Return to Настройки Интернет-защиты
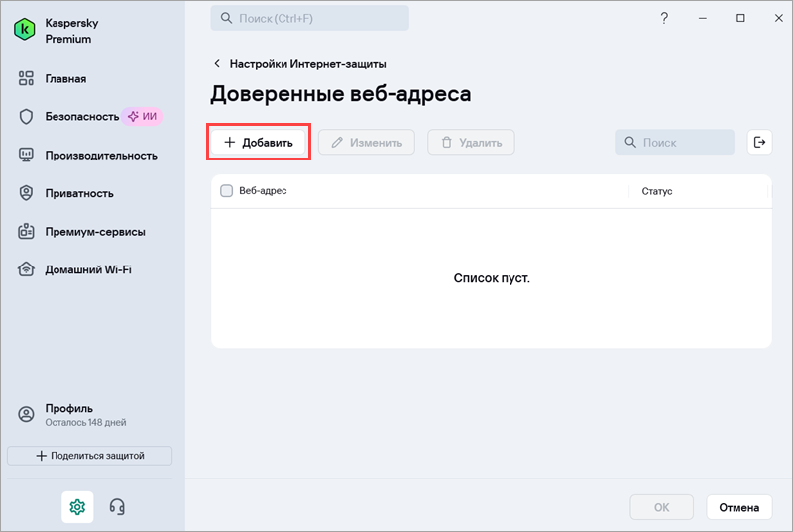The width and height of the screenshot is (793, 532). [307, 64]
